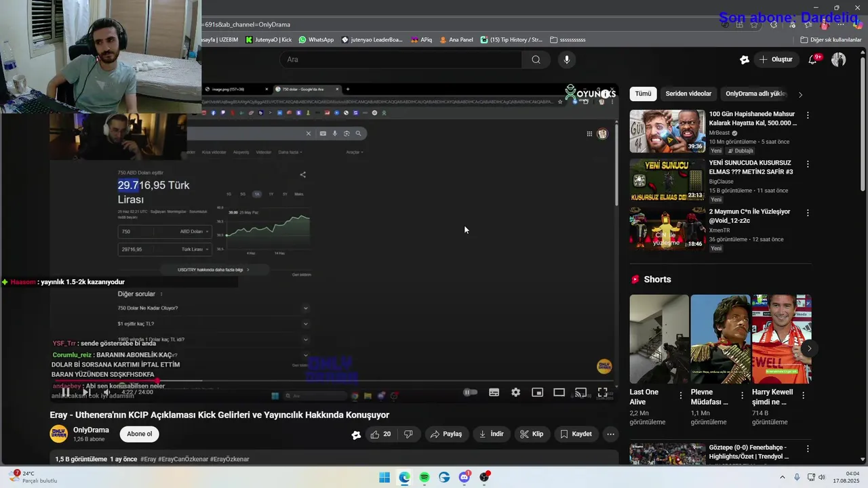The image size is (868, 488).
Task: Toggle the autoplay switch in player
Action: pos(470,392)
